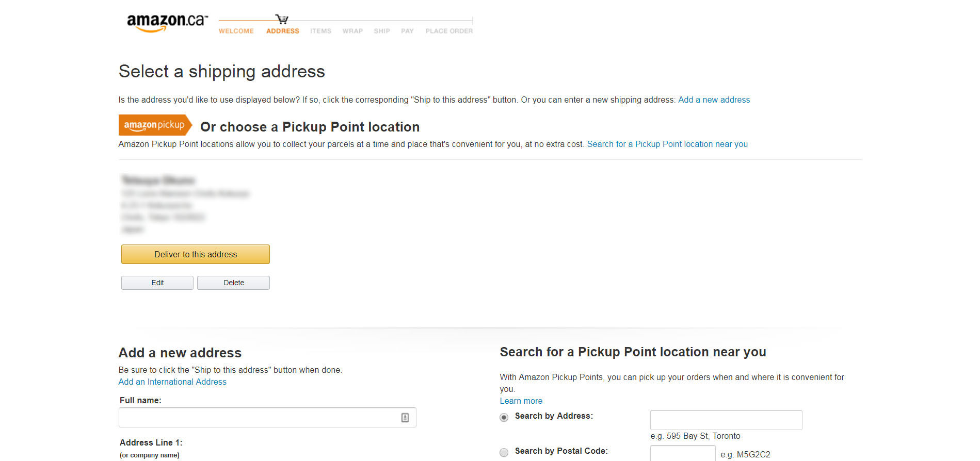Click Deliver to this address button
Image resolution: width=980 pixels, height=461 pixels.
[196, 254]
